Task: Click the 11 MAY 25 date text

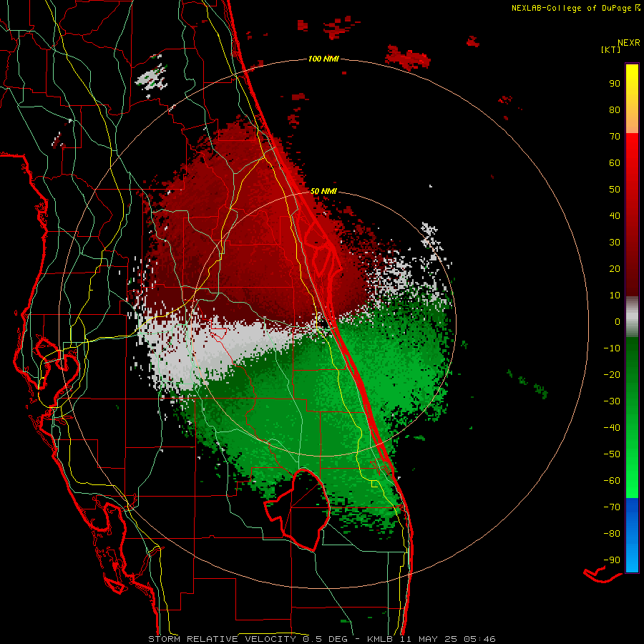Action: [x=429, y=639]
